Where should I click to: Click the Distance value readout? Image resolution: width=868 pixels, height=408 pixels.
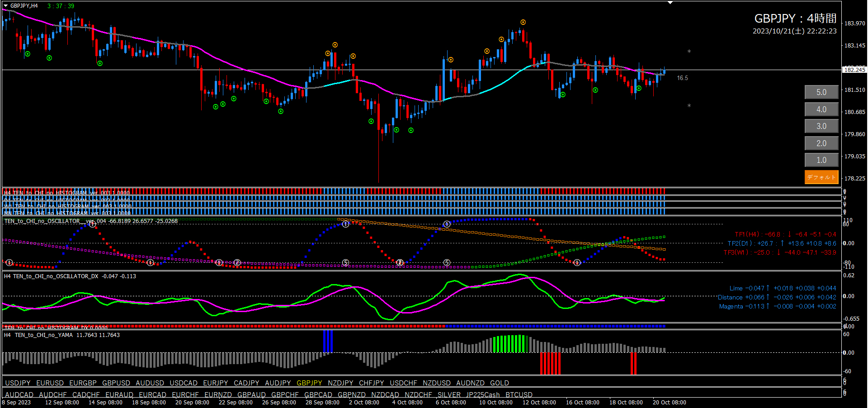coord(777,297)
